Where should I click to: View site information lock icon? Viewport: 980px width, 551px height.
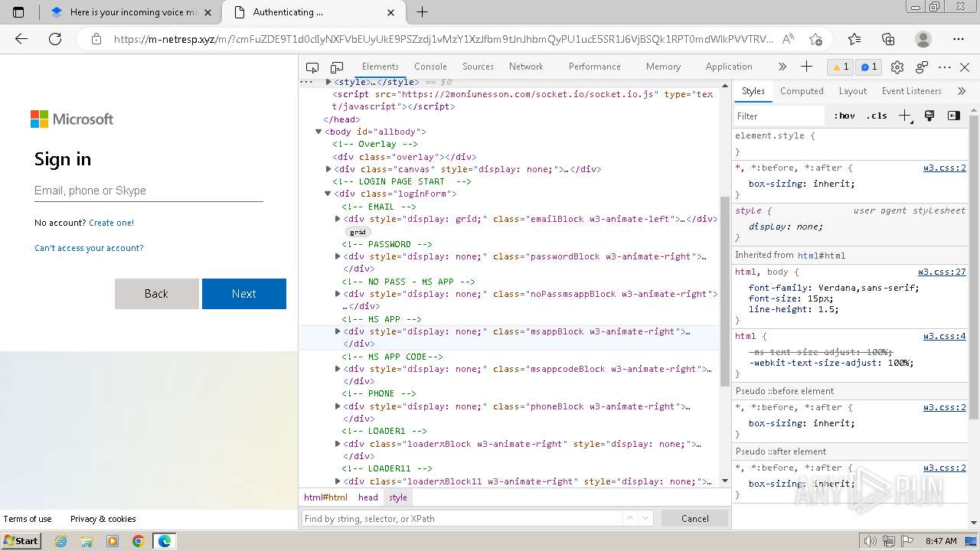coord(96,39)
